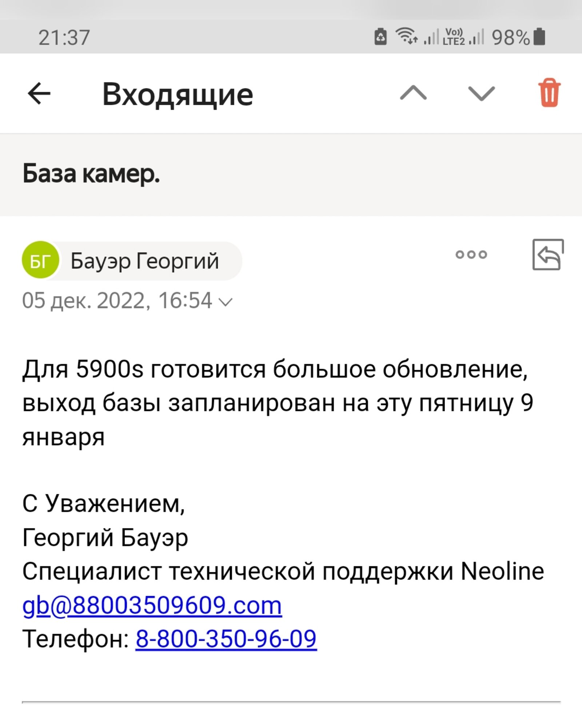Tap the Входящие folder title
The image size is (582, 728).
(178, 95)
